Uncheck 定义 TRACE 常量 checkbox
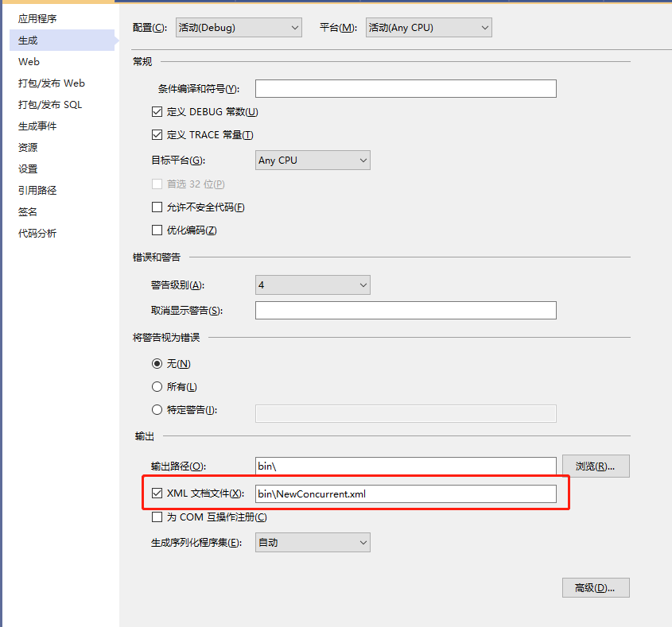 click(157, 135)
